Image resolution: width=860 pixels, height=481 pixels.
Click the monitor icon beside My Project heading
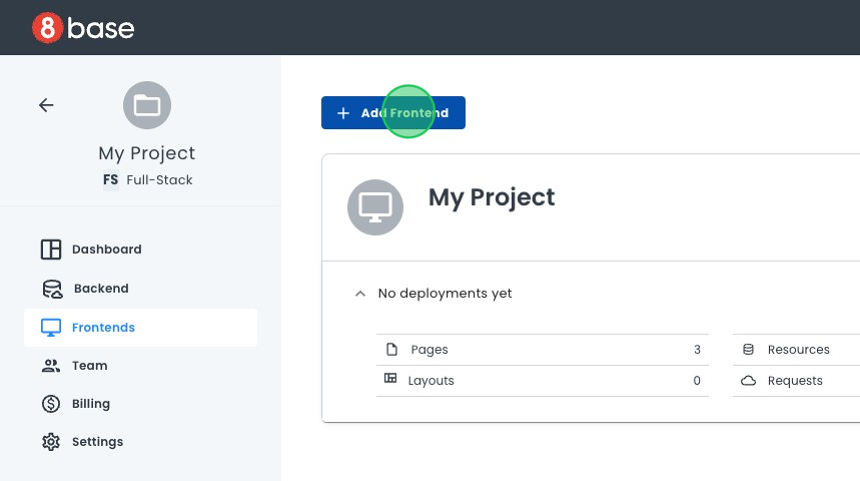[x=375, y=207]
